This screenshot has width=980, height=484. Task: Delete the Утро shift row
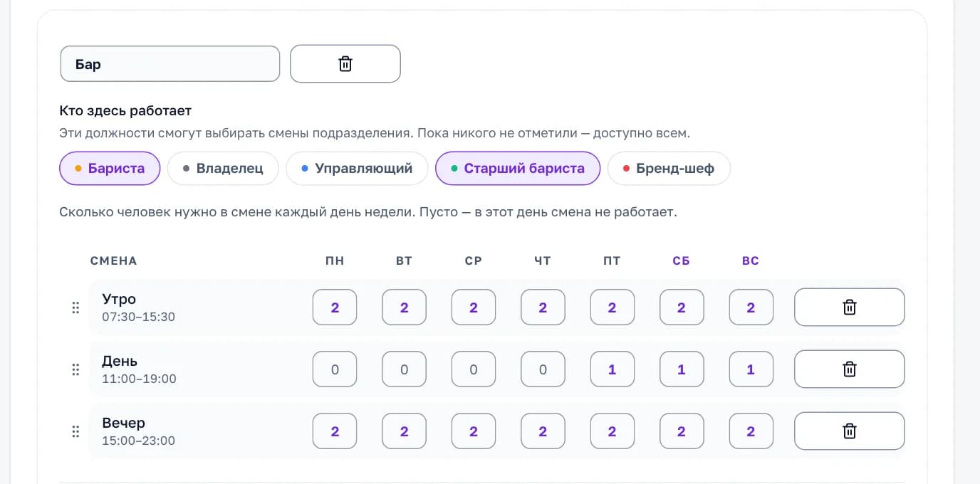pyautogui.click(x=850, y=307)
